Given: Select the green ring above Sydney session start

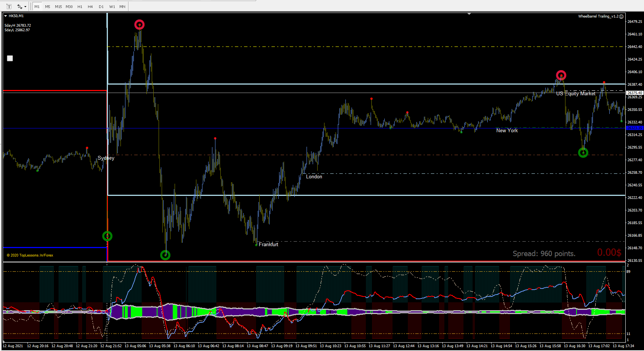Looking at the screenshot, I should click(x=108, y=236).
